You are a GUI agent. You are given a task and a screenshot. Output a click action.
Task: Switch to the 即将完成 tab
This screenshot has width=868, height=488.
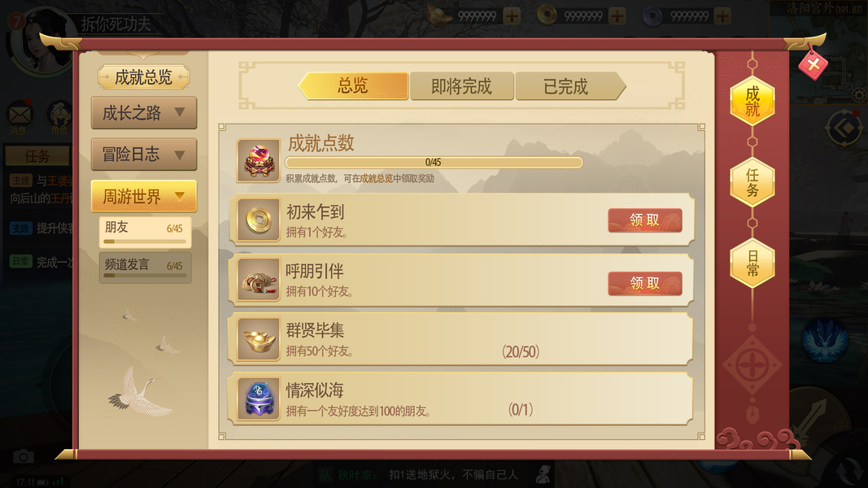(462, 86)
